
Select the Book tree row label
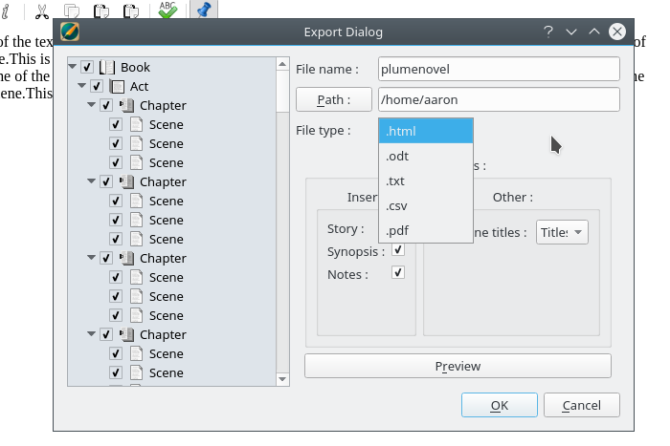pyautogui.click(x=135, y=67)
